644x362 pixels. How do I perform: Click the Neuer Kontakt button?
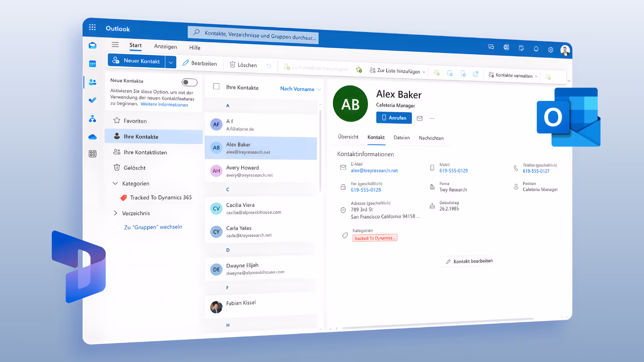(137, 61)
